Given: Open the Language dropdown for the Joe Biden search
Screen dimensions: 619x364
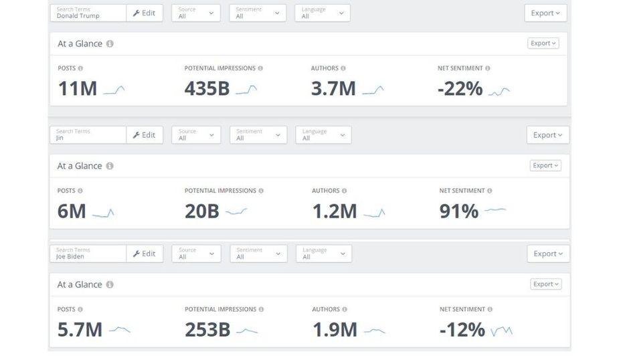Looking at the screenshot, I should coord(323,254).
